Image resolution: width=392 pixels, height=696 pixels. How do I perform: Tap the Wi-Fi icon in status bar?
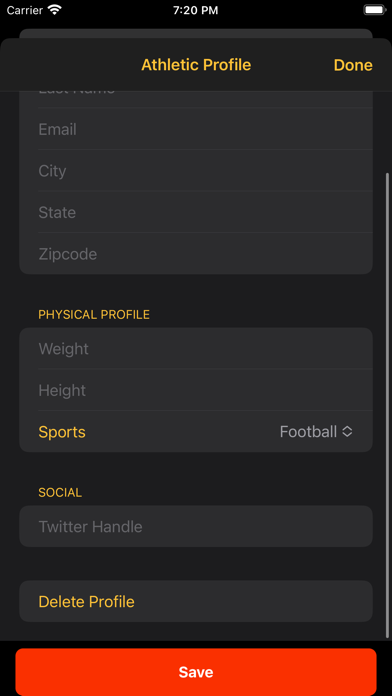[55, 10]
